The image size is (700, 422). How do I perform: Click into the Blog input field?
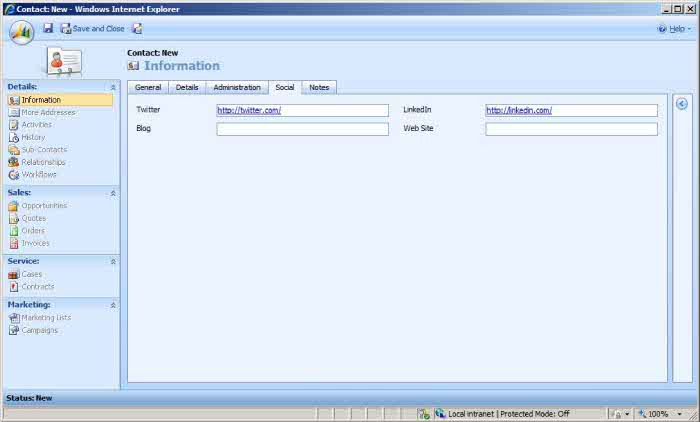[302, 129]
